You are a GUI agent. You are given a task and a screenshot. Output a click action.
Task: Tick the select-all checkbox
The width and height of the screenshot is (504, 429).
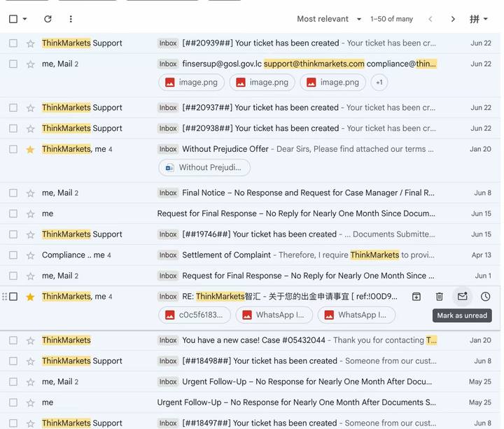13,19
